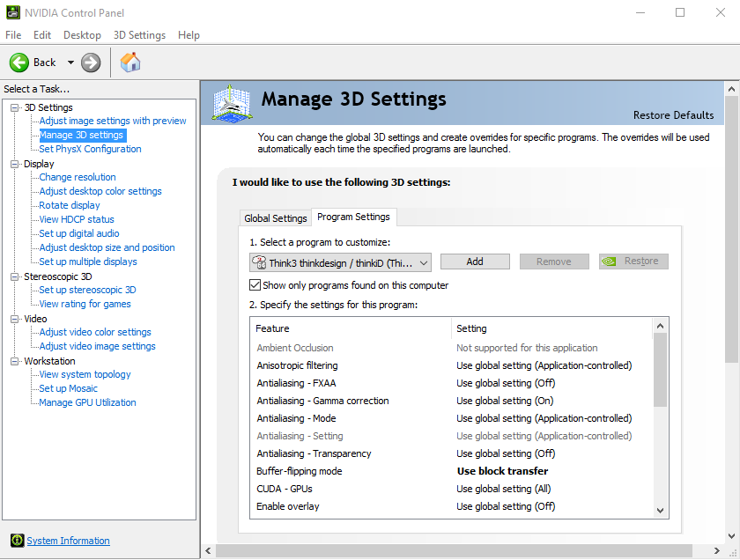Open the System Information link

[x=68, y=541]
